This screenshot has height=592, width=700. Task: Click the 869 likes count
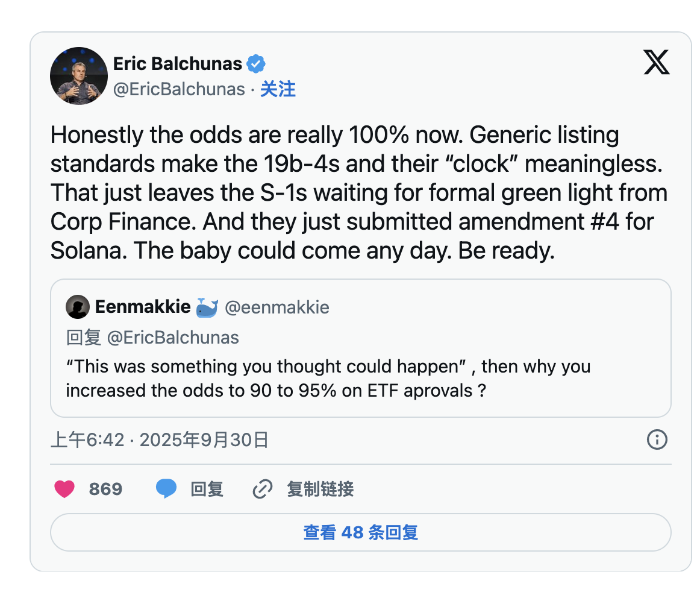click(105, 489)
